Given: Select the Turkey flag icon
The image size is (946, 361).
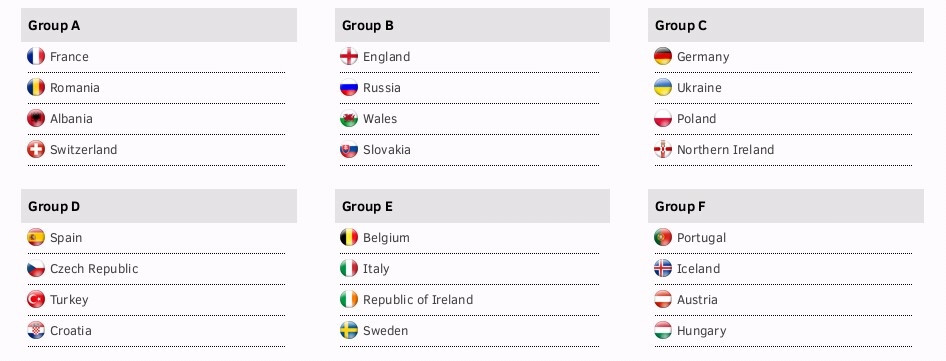Looking at the screenshot, I should click(36, 299).
